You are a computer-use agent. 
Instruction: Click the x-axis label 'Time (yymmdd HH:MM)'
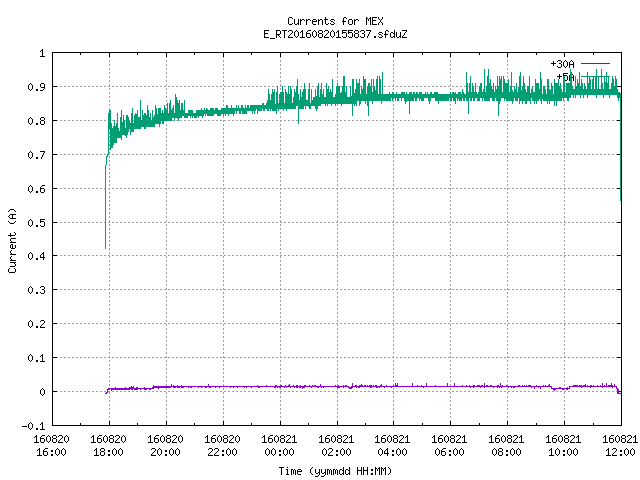click(335, 471)
